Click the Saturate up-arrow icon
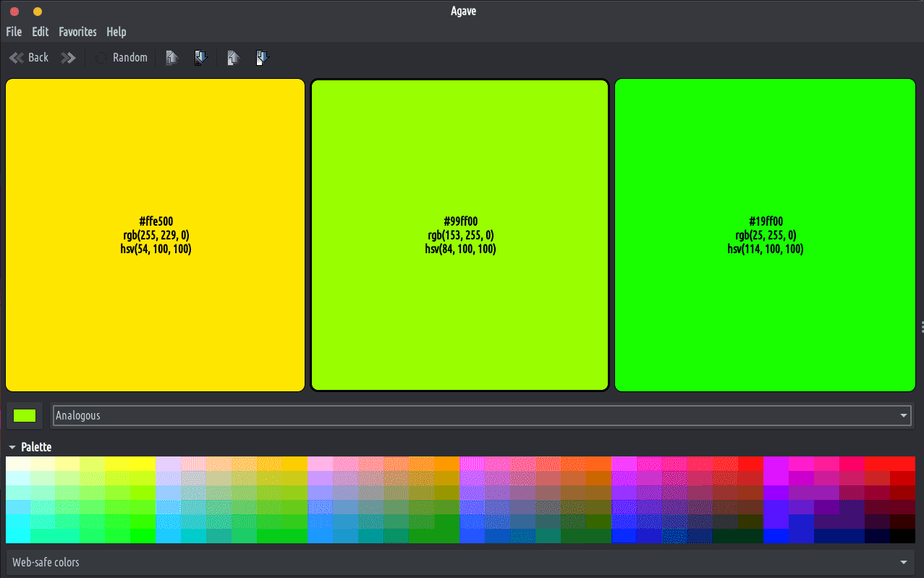Viewport: 924px width, 578px height. tap(233, 58)
